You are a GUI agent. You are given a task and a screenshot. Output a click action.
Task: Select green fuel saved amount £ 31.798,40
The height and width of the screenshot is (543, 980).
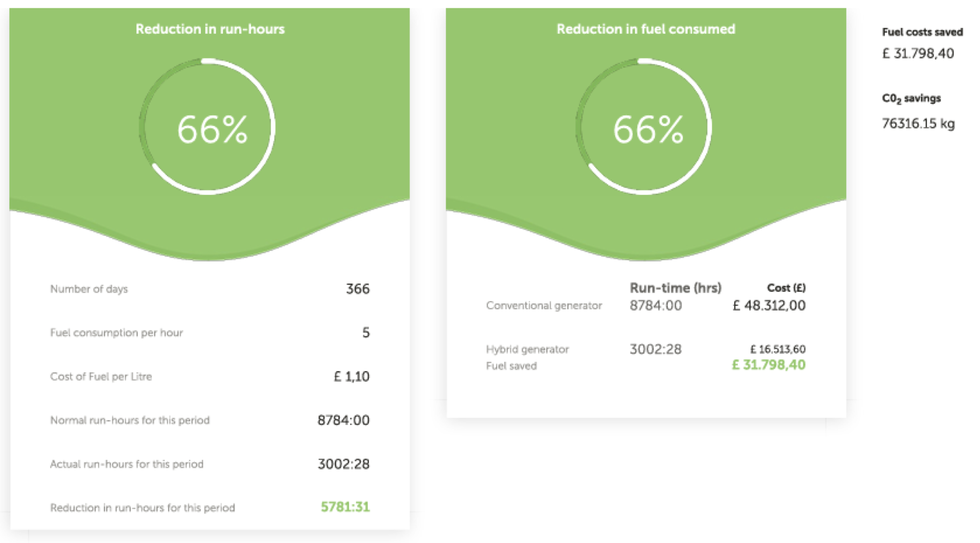click(769, 365)
